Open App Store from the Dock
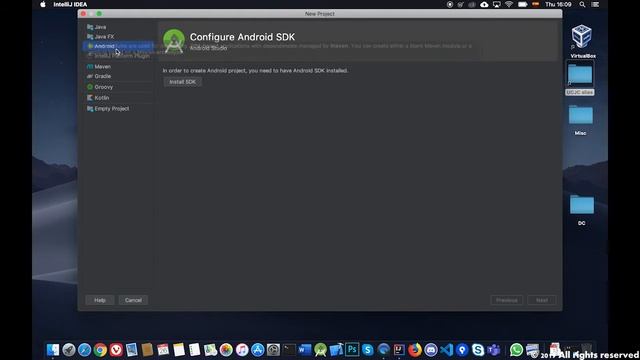 click(258, 350)
